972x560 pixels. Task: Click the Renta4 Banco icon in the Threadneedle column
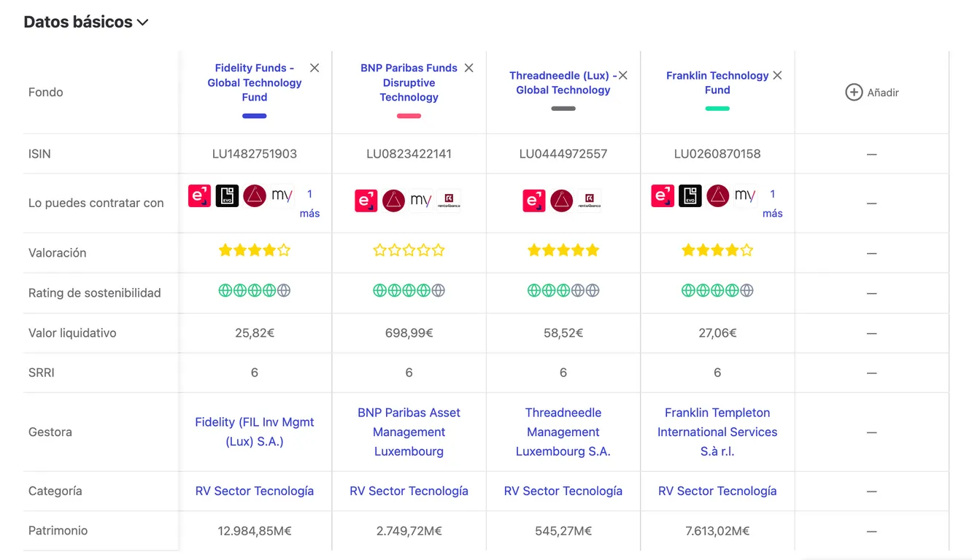point(590,201)
